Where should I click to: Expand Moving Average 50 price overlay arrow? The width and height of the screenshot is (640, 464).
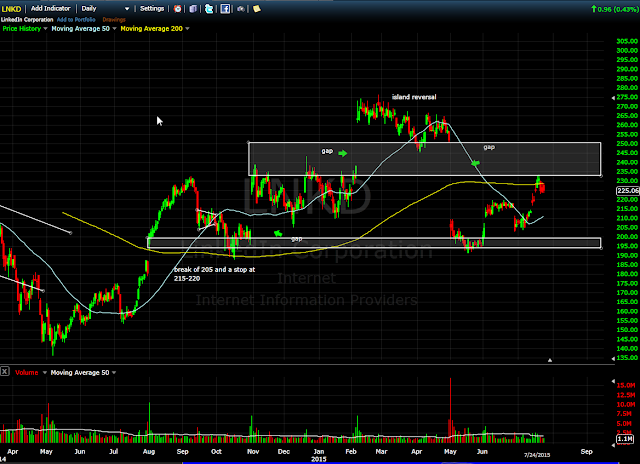tap(114, 29)
